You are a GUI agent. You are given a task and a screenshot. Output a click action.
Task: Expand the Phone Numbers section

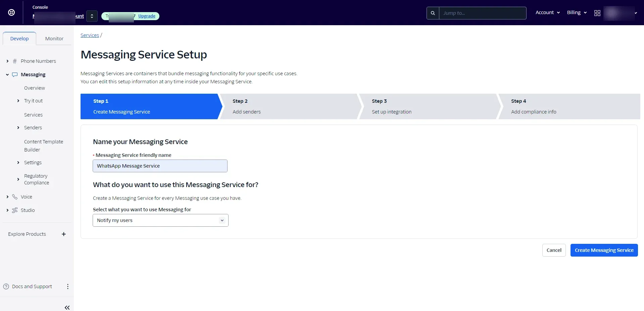tap(7, 61)
